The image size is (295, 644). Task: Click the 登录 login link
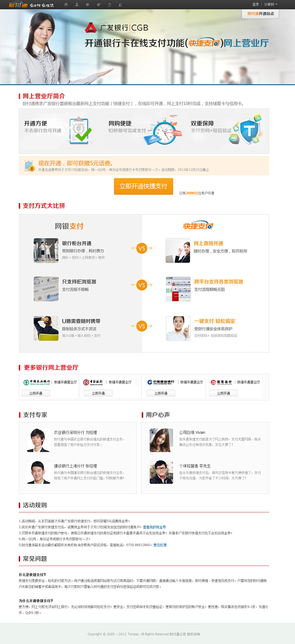[256, 4]
